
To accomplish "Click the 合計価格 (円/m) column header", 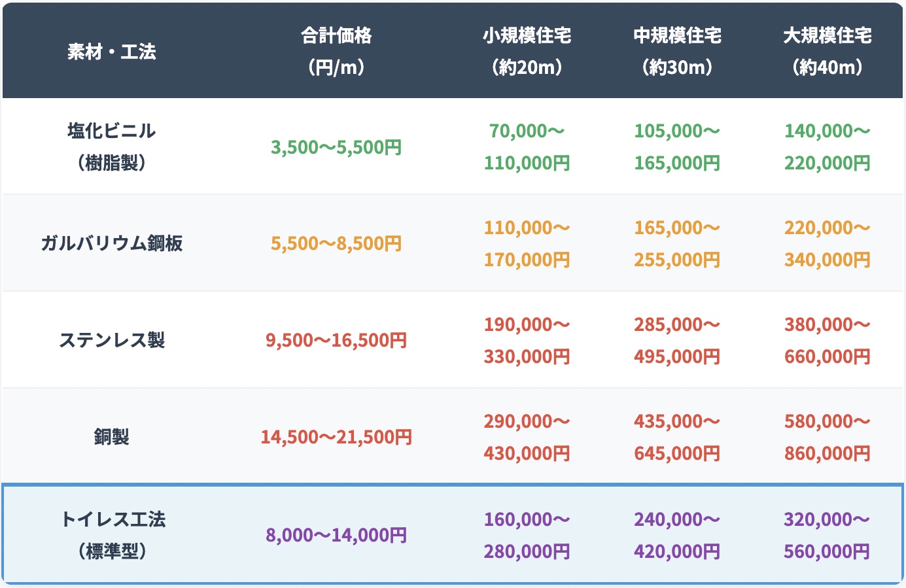I will (336, 51).
